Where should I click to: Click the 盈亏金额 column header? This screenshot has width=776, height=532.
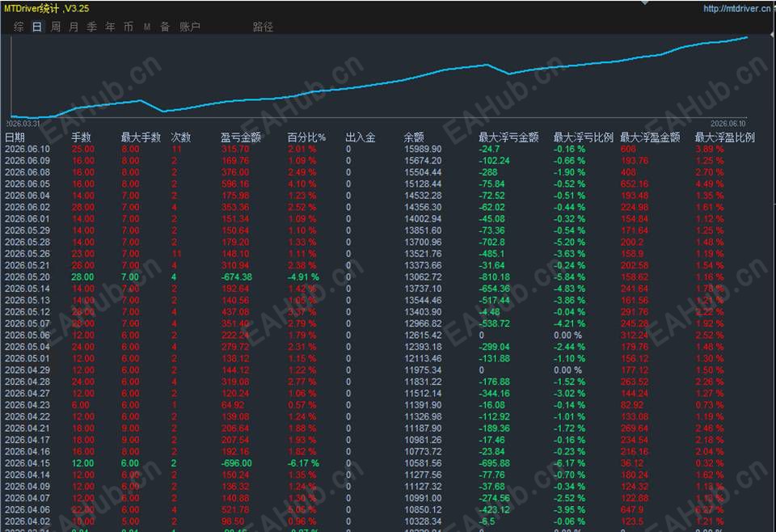point(241,137)
